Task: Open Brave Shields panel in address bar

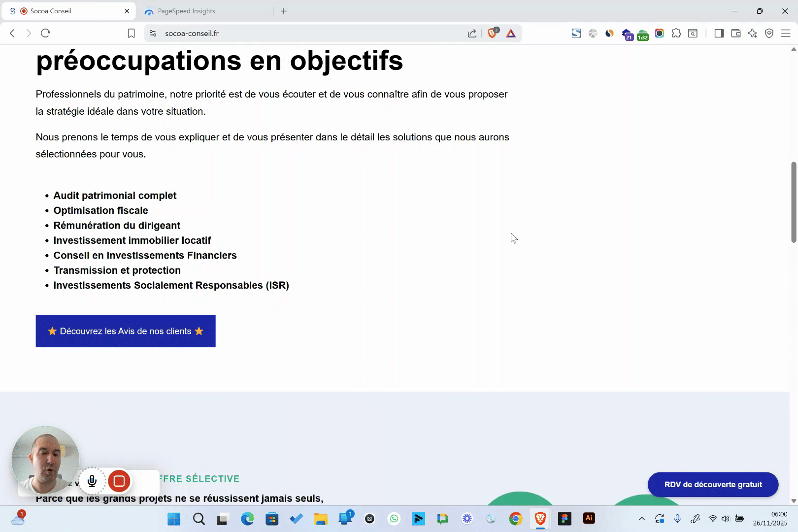Action: (x=492, y=33)
